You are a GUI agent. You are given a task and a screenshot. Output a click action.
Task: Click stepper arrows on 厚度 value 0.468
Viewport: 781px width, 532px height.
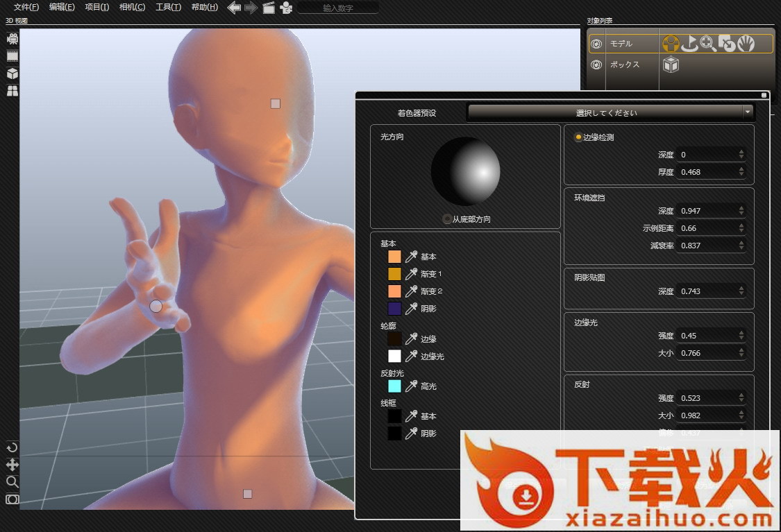click(x=741, y=172)
